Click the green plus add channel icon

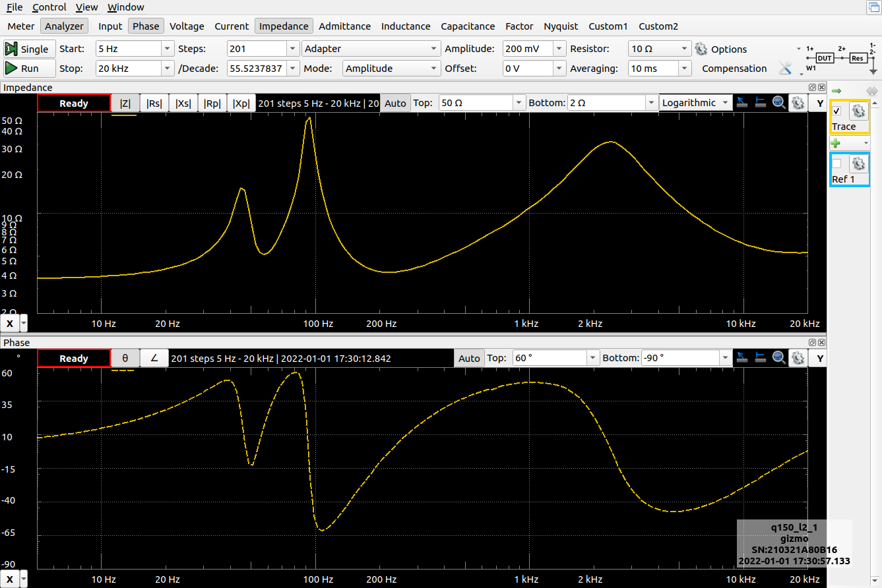[836, 143]
